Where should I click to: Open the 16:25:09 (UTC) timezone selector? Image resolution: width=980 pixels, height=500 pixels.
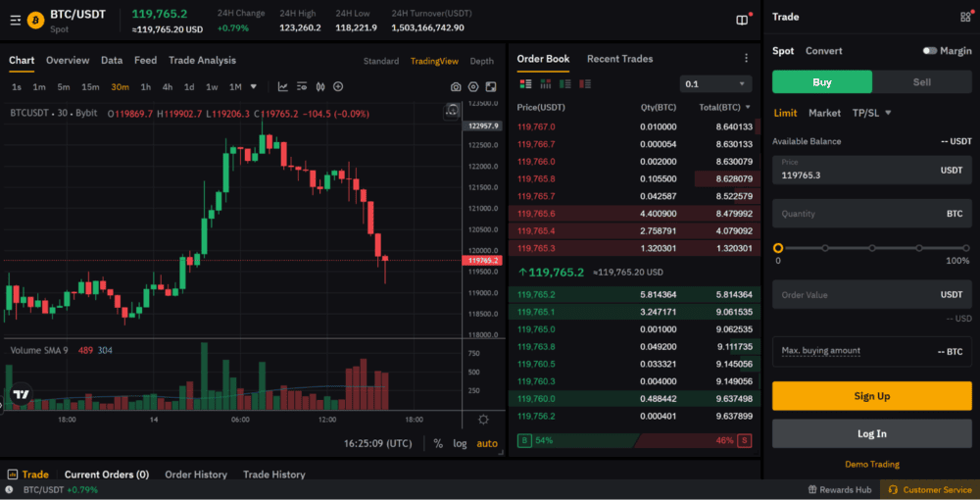point(378,443)
